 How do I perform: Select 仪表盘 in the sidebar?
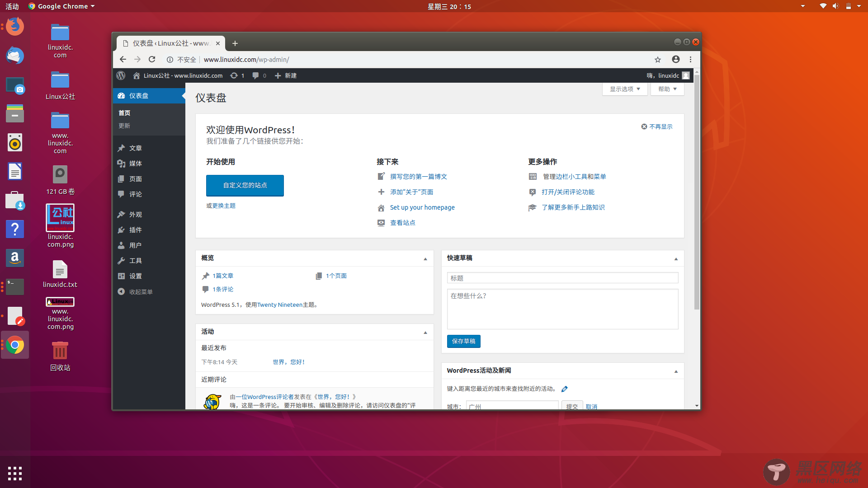[x=149, y=96]
